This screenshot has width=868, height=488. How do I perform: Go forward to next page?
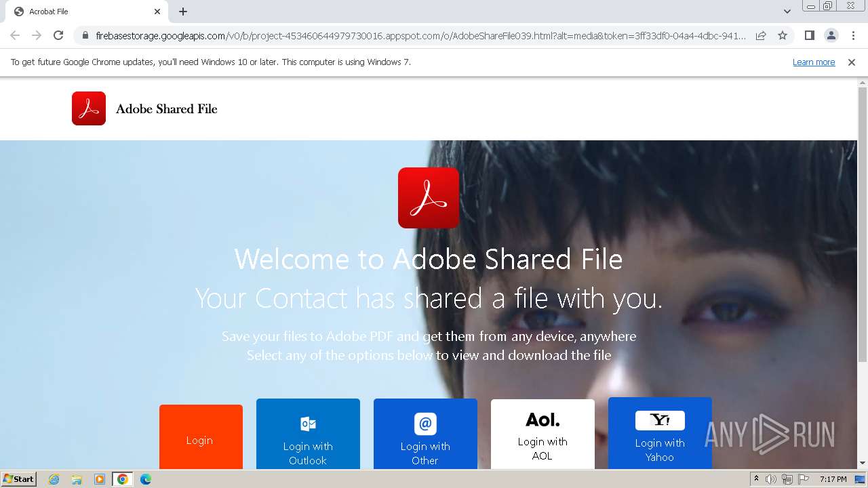click(37, 35)
